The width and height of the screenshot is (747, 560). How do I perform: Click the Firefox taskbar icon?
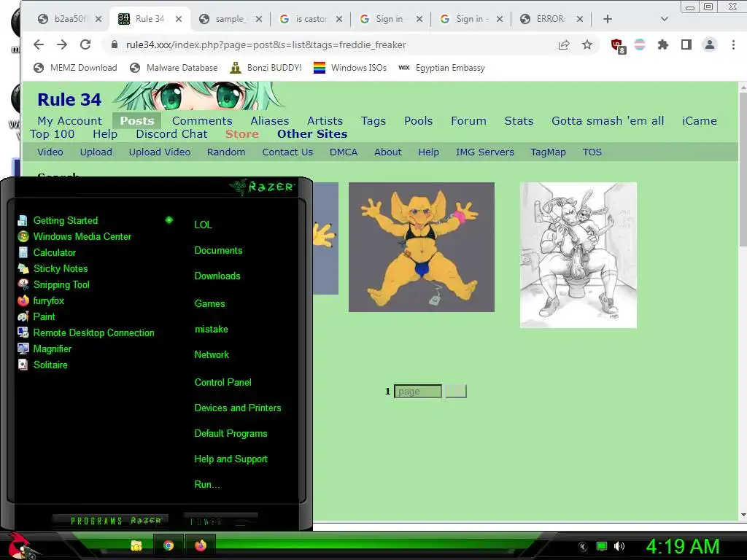(x=201, y=545)
